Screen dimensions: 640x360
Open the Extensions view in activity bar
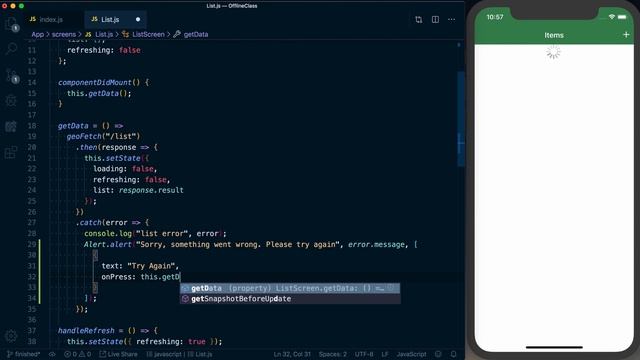tap(11, 152)
